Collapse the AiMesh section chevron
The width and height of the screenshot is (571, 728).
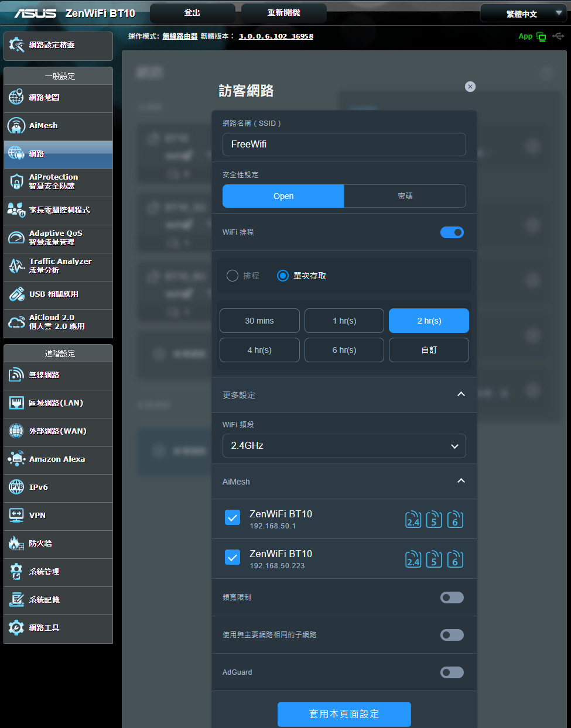461,481
